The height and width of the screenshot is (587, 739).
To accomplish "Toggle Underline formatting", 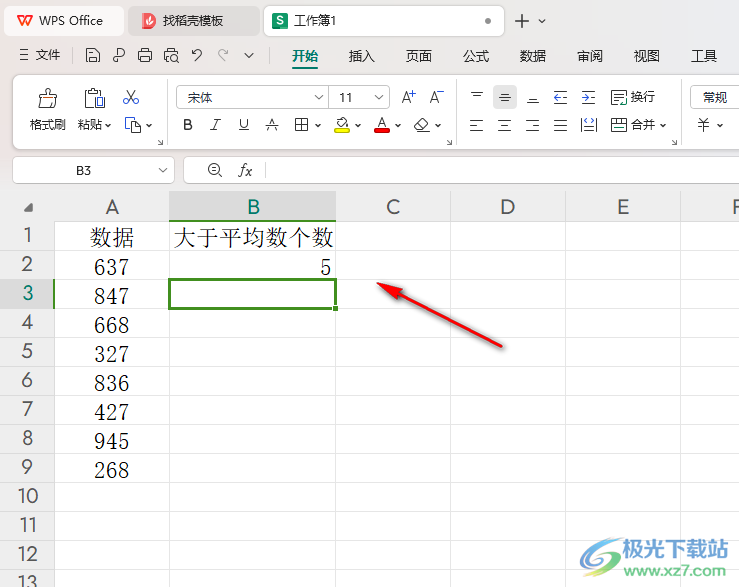I will pos(244,124).
